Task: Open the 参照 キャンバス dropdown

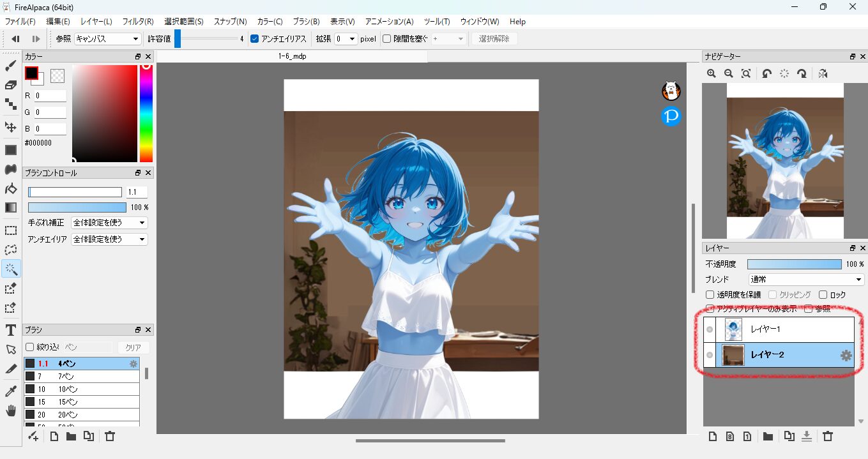Action: (107, 39)
